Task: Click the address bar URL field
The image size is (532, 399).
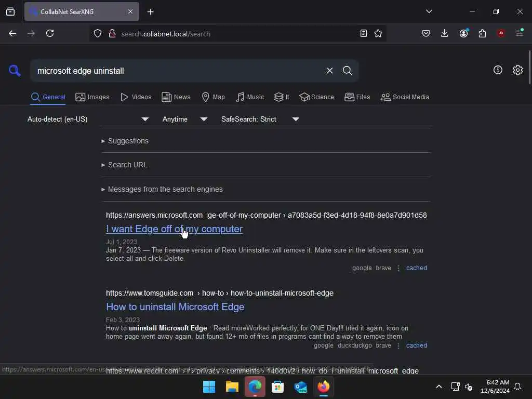Action: coord(237,34)
